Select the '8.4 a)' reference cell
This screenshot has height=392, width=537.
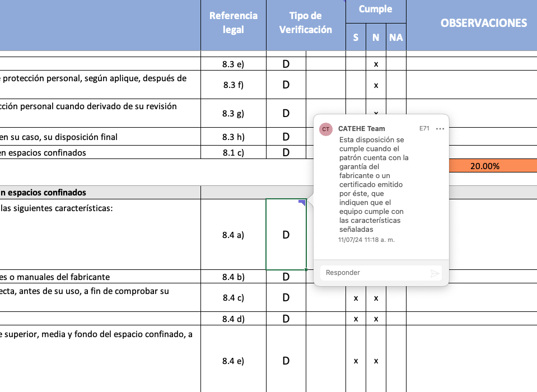[x=234, y=235]
